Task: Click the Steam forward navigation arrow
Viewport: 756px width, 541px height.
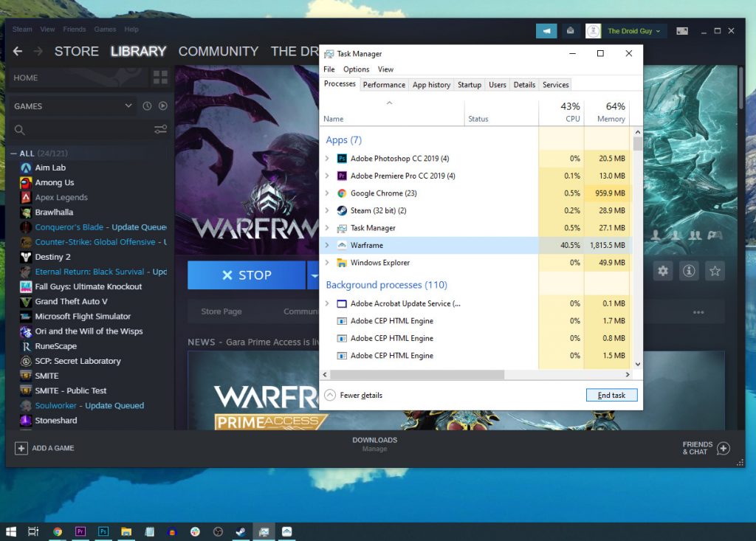Action: tap(38, 51)
